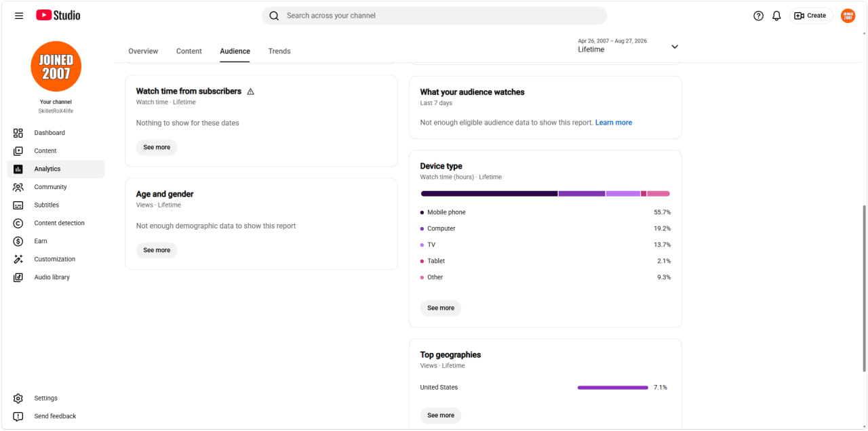Open the account avatar menu

pos(848,16)
